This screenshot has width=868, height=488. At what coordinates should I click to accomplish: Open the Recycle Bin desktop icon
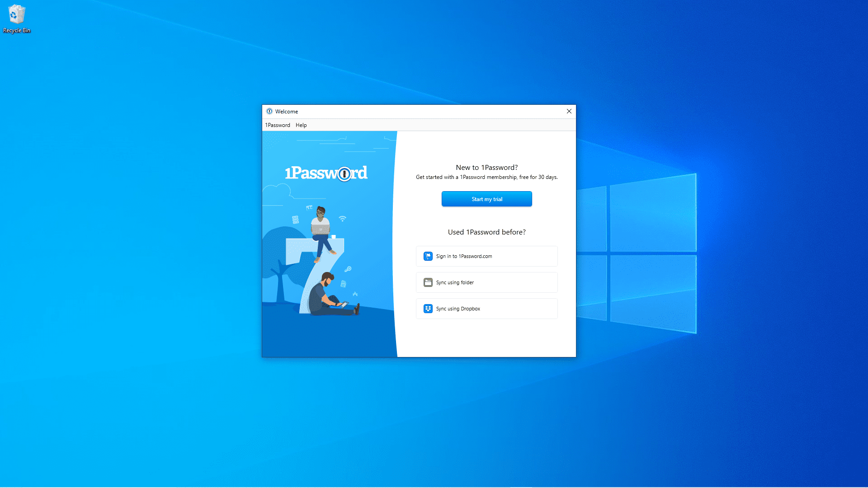[x=17, y=19]
